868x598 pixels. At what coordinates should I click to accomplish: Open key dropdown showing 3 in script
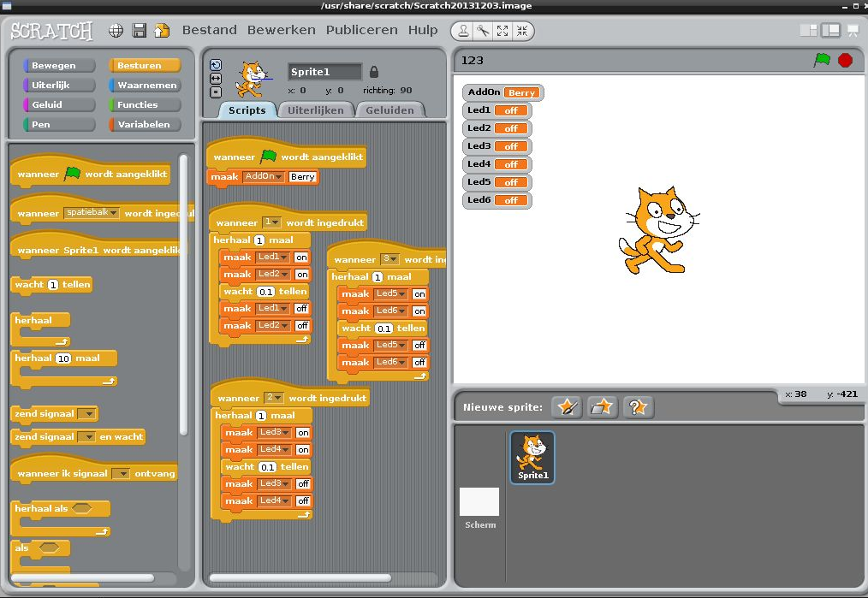pos(389,259)
